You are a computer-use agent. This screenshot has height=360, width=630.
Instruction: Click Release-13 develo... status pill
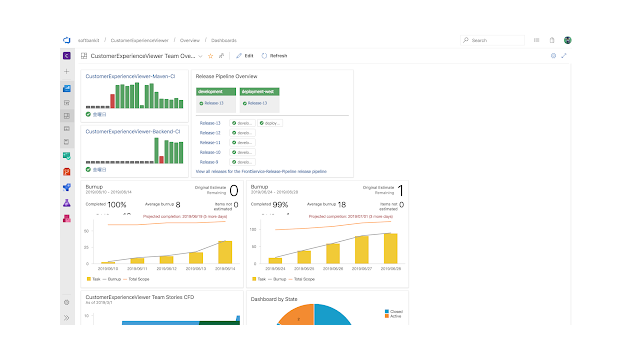(x=242, y=123)
